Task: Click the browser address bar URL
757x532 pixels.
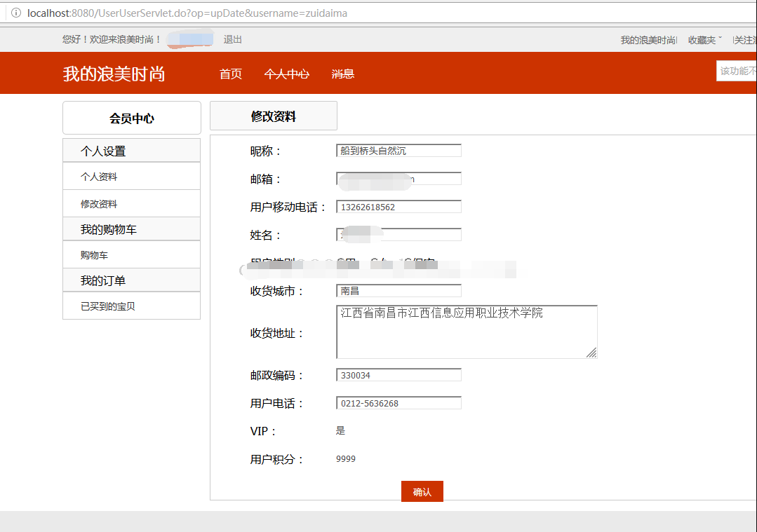Action: [x=175, y=13]
